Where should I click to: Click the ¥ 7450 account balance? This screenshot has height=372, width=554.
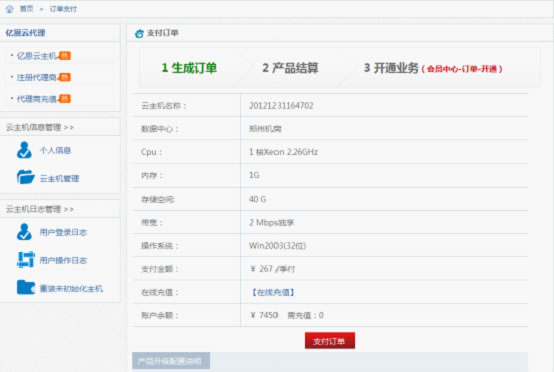click(264, 315)
